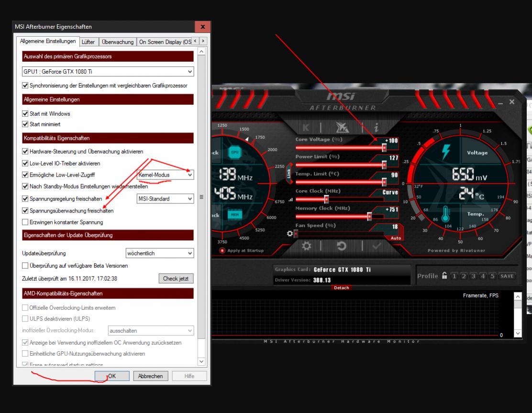Uncheck Start mit Windows
The image size is (532, 413).
click(25, 114)
